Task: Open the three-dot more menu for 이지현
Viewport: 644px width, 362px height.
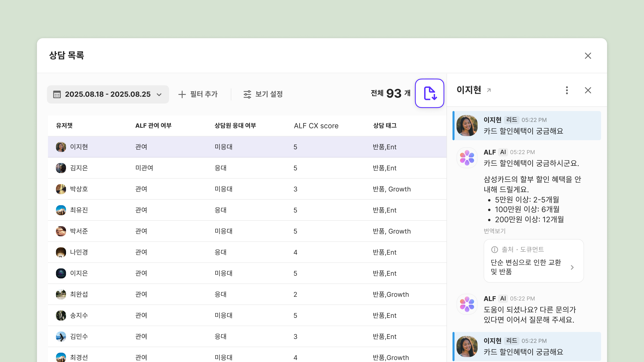Action: [x=567, y=90]
